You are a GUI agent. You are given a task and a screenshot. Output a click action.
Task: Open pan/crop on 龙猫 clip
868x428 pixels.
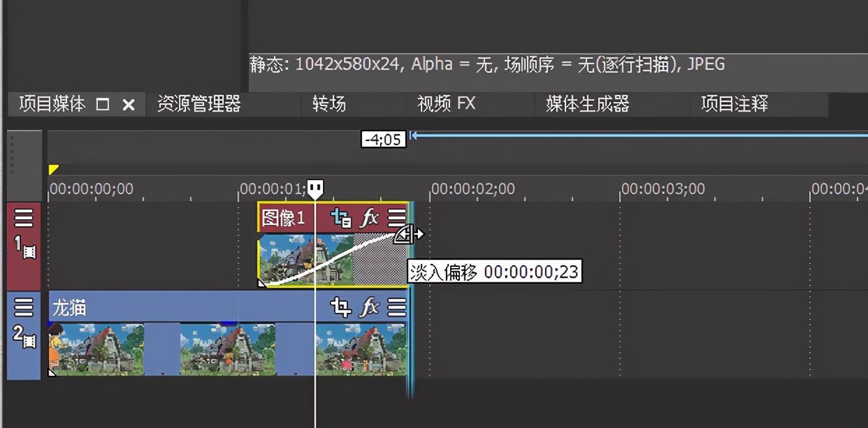[x=341, y=307]
